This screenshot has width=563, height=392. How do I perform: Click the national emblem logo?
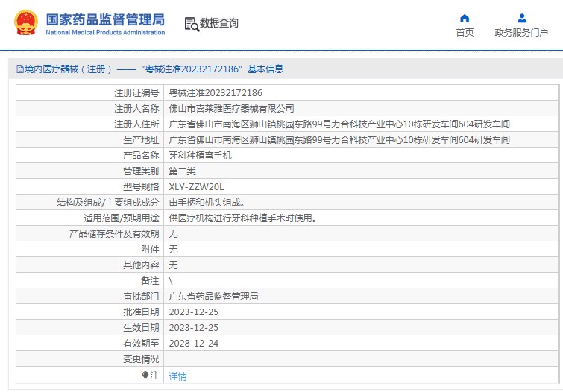click(26, 22)
